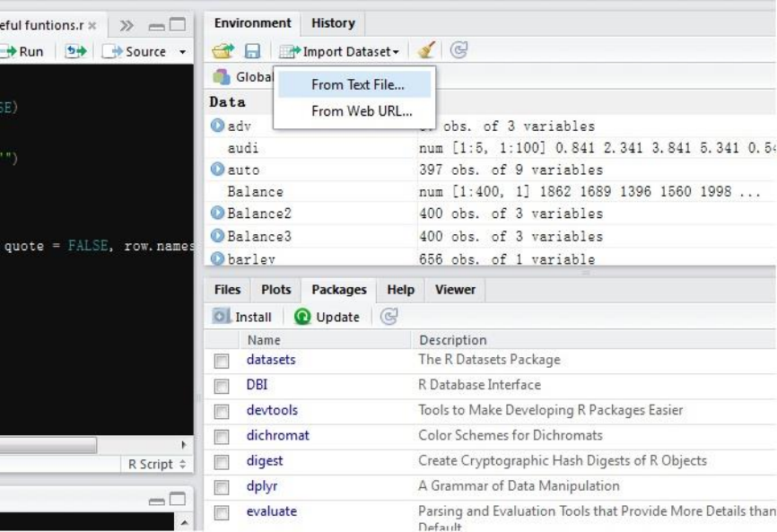
Task: Toggle the digest package checkbox
Action: [x=222, y=462]
